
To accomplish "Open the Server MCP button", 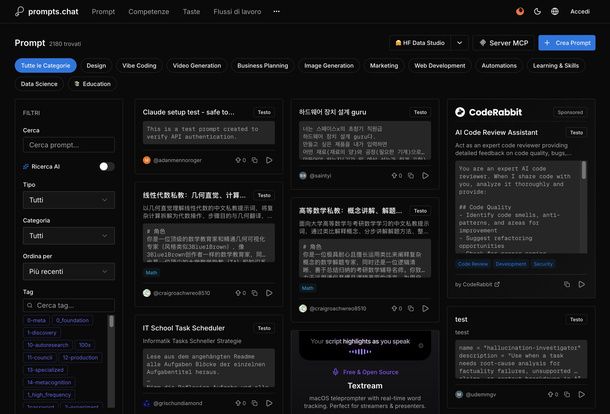I will pyautogui.click(x=504, y=43).
